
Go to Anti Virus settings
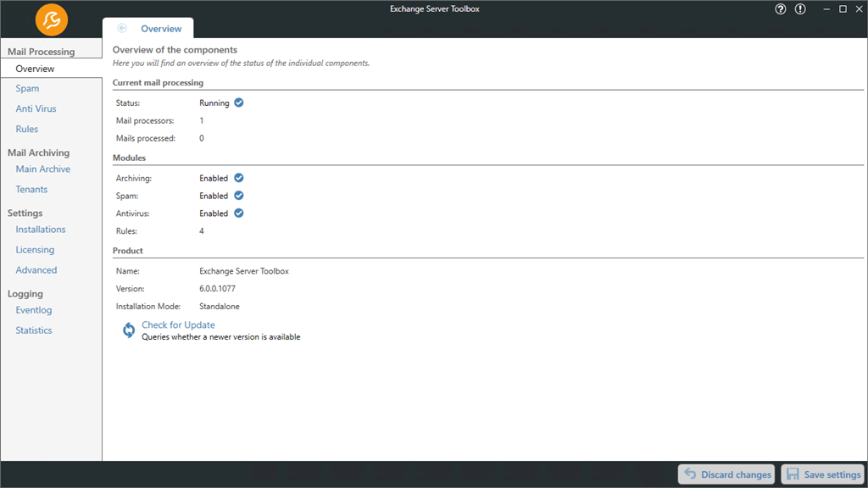36,108
